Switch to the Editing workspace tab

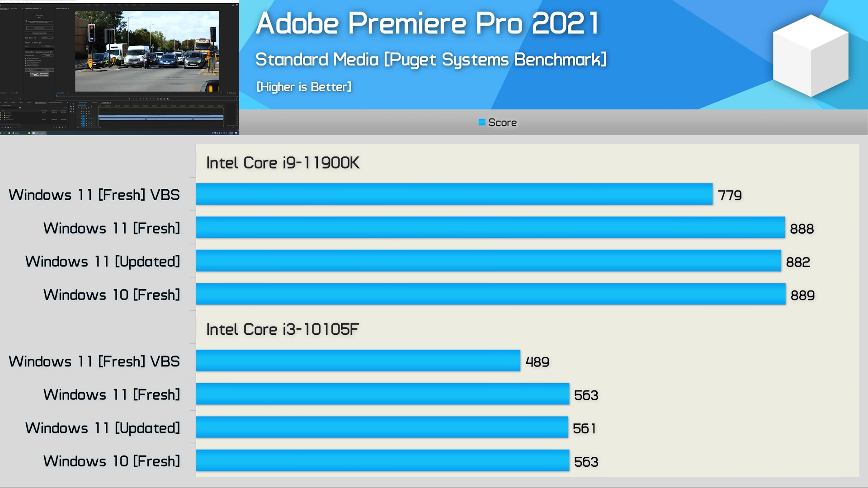click(x=104, y=5)
